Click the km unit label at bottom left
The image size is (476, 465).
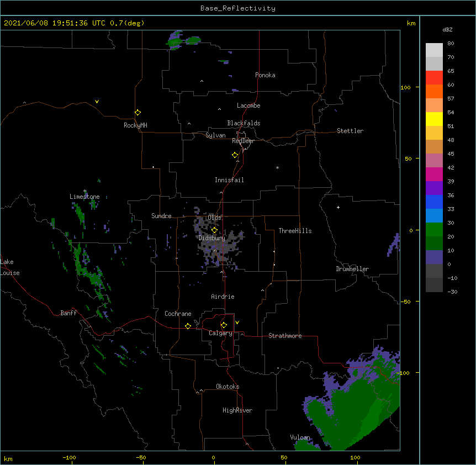point(8,458)
